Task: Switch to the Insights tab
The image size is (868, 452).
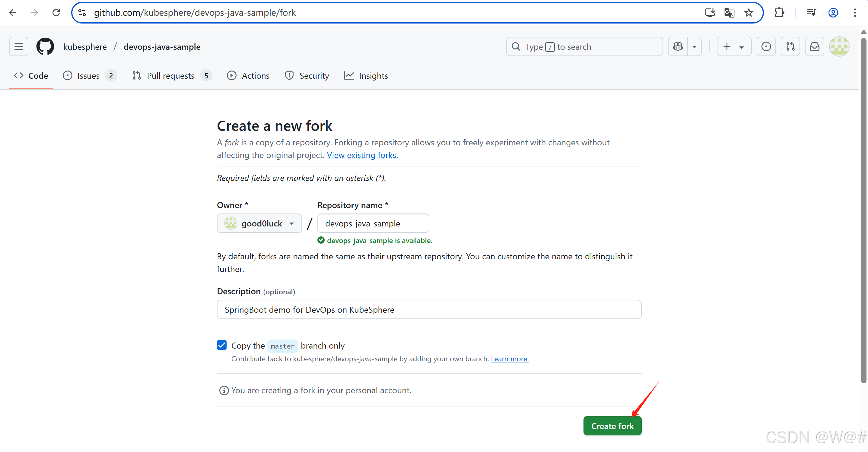Action: (366, 76)
